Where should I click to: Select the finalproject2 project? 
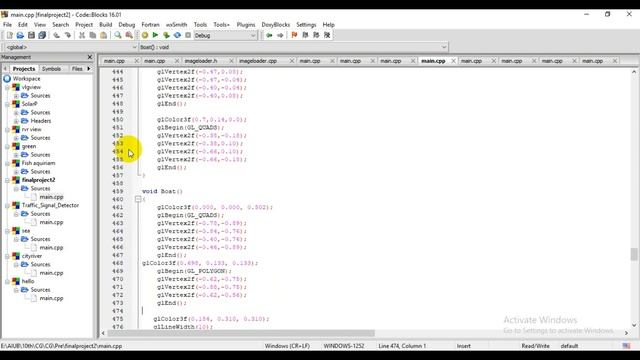tap(38, 180)
